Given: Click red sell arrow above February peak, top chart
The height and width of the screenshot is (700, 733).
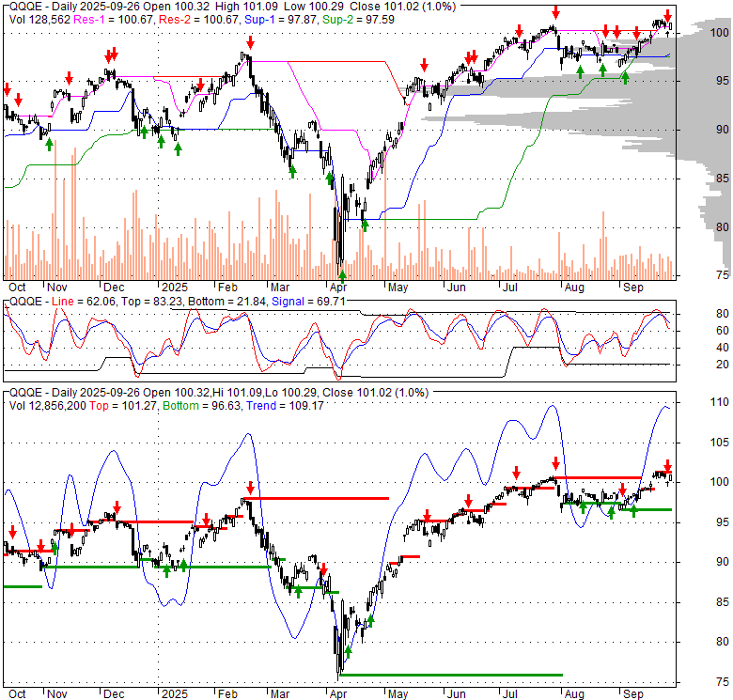Looking at the screenshot, I should (x=250, y=42).
